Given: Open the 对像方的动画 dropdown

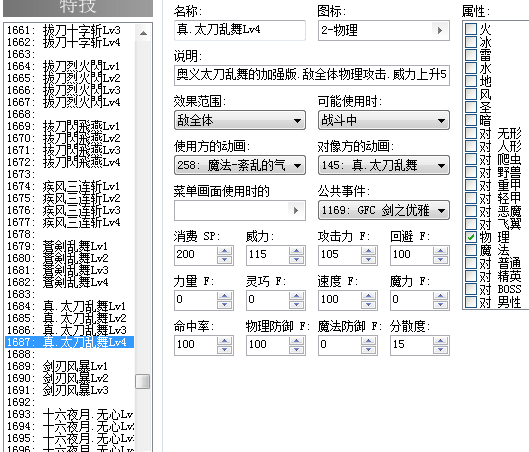Looking at the screenshot, I should 384,165.
